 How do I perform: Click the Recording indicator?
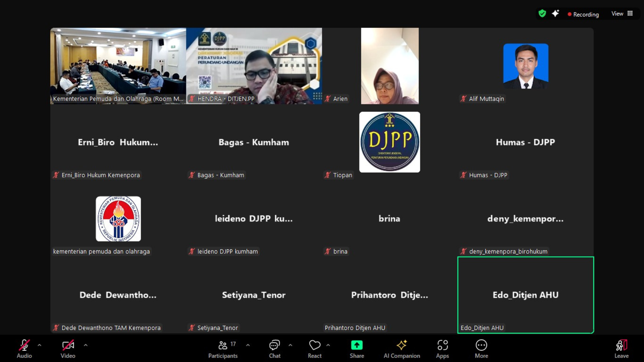point(583,14)
